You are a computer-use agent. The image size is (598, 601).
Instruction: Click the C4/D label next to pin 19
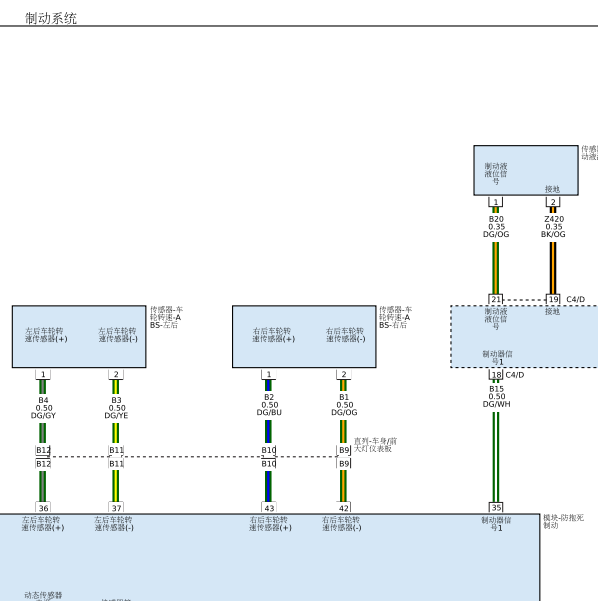(x=576, y=299)
